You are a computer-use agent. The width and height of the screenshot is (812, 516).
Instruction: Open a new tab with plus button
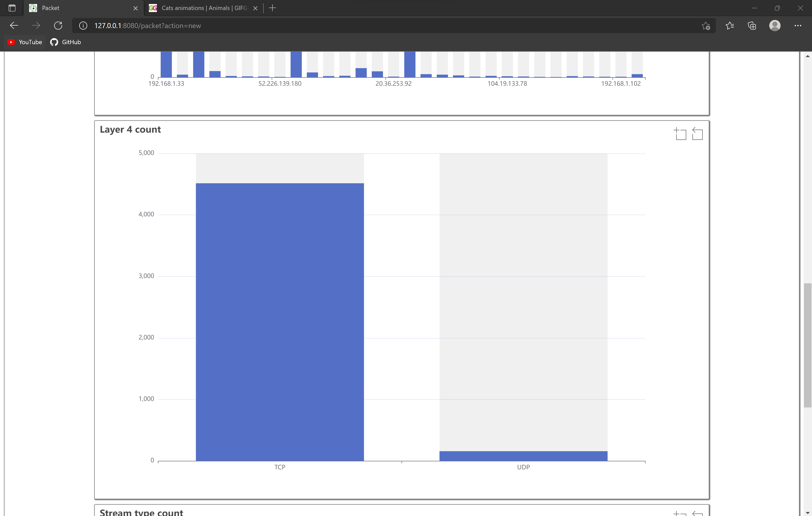[x=272, y=8]
